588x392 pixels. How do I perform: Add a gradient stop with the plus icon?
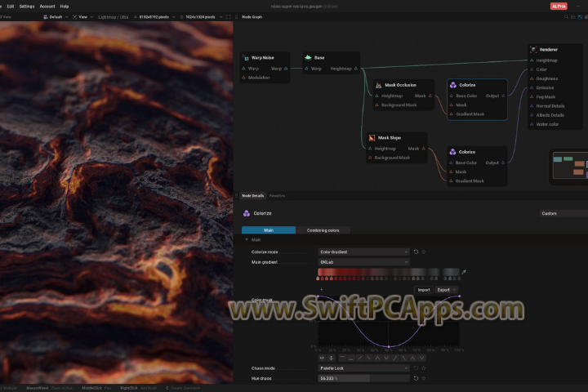(x=322, y=289)
